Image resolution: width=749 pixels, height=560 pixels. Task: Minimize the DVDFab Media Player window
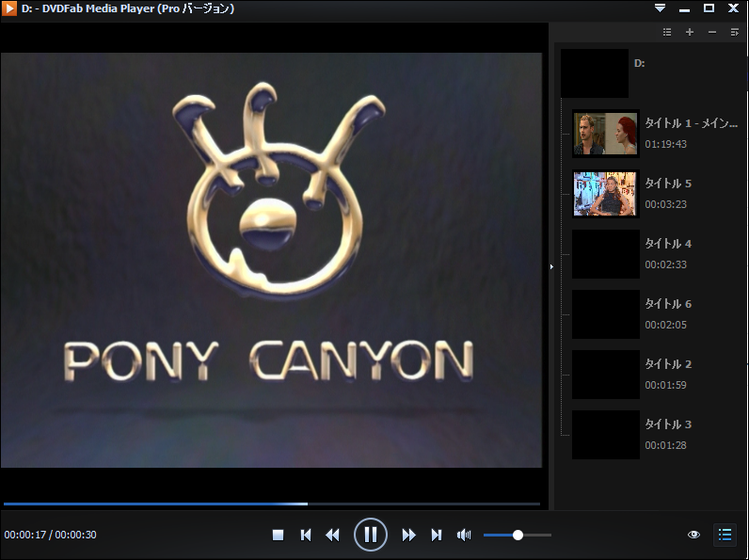click(x=684, y=8)
